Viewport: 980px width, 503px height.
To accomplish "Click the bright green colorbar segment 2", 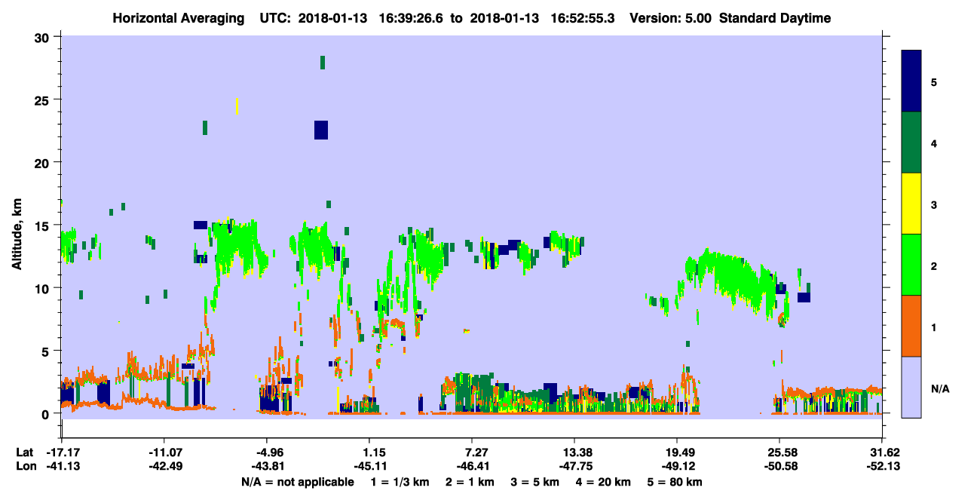I will [x=911, y=265].
